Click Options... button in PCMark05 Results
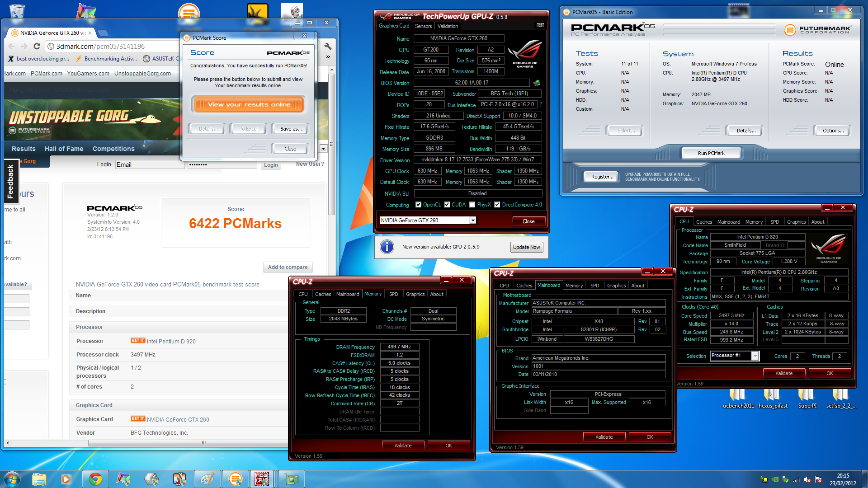Image resolution: width=868 pixels, height=488 pixels. point(833,131)
